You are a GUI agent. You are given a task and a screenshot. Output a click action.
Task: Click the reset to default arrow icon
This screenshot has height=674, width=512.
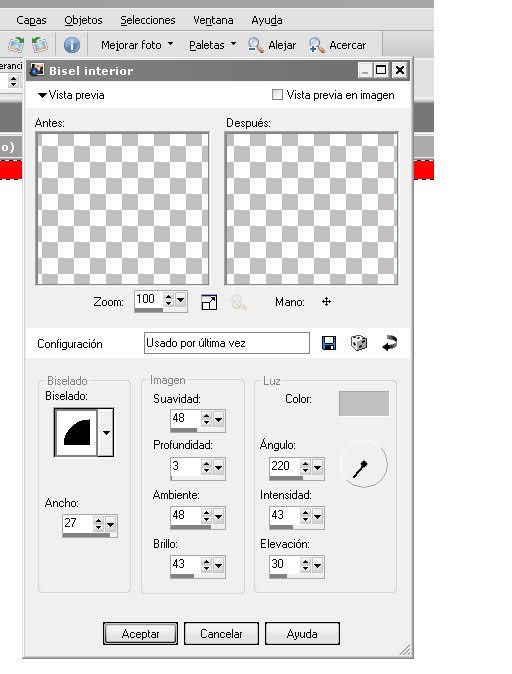point(389,343)
